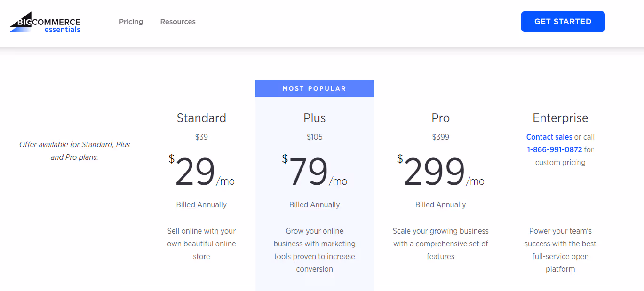644x291 pixels.
Task: Open the Resources navigation item
Action: [177, 22]
